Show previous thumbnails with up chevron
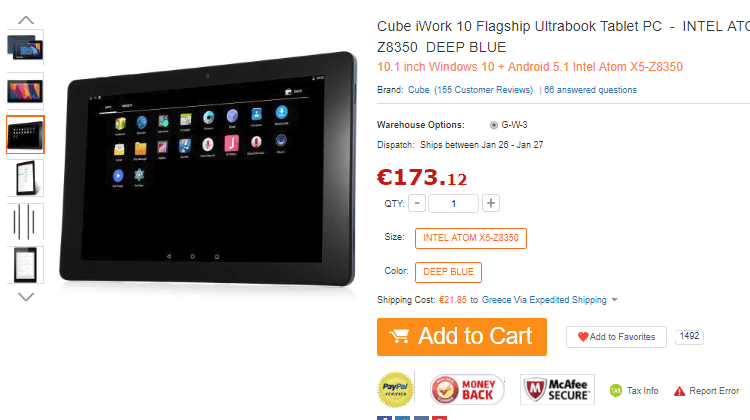The height and width of the screenshot is (420, 750). click(26, 20)
